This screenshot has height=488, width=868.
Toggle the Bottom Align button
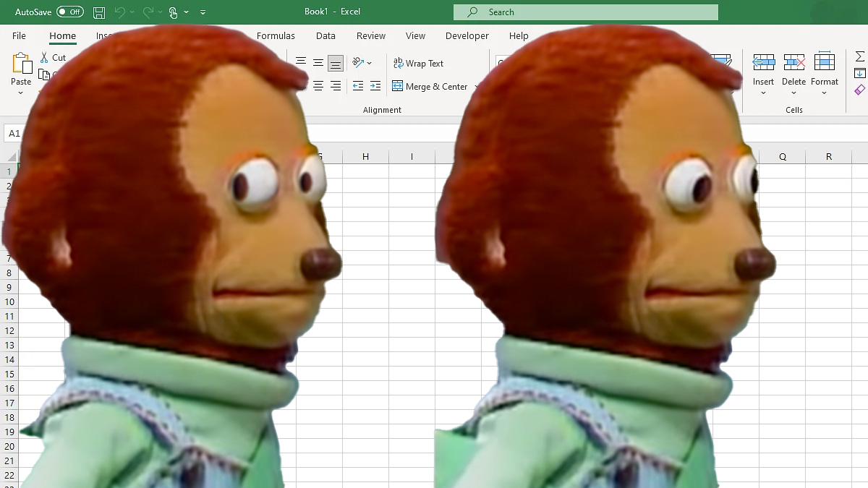pyautogui.click(x=336, y=64)
